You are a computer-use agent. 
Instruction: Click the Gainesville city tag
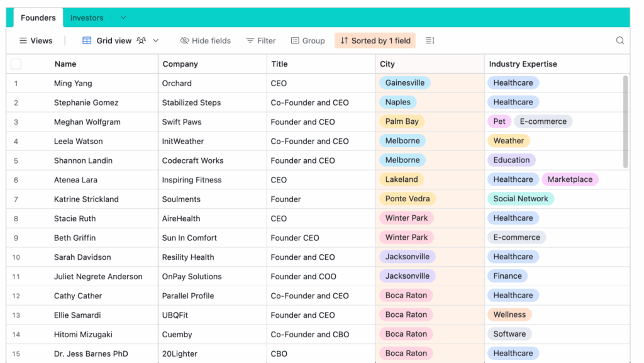pos(404,83)
